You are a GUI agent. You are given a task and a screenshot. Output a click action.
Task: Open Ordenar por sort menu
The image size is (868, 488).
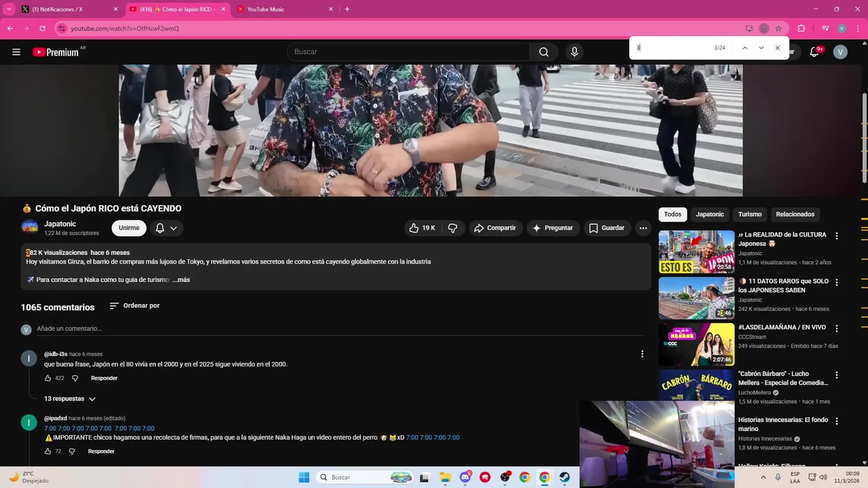[x=134, y=306]
